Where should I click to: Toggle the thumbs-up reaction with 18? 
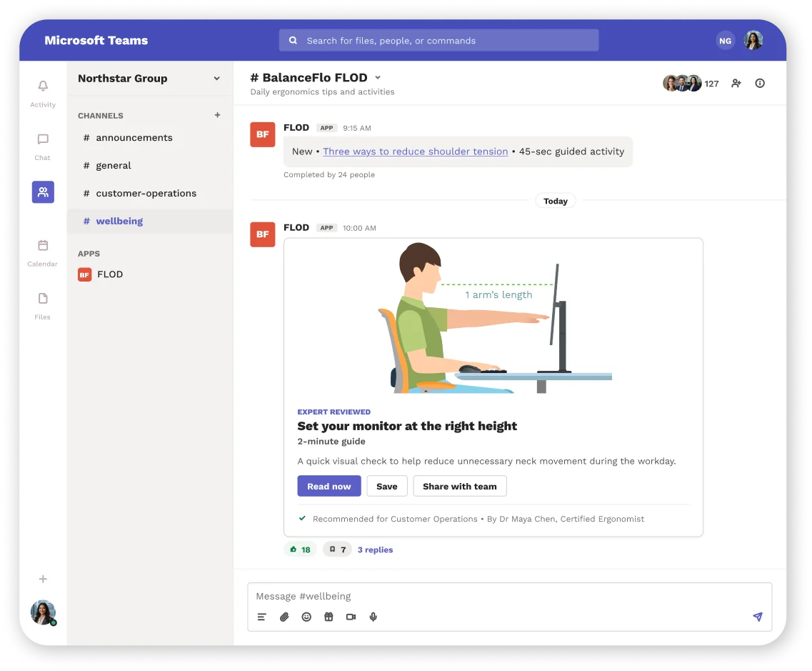click(x=301, y=550)
